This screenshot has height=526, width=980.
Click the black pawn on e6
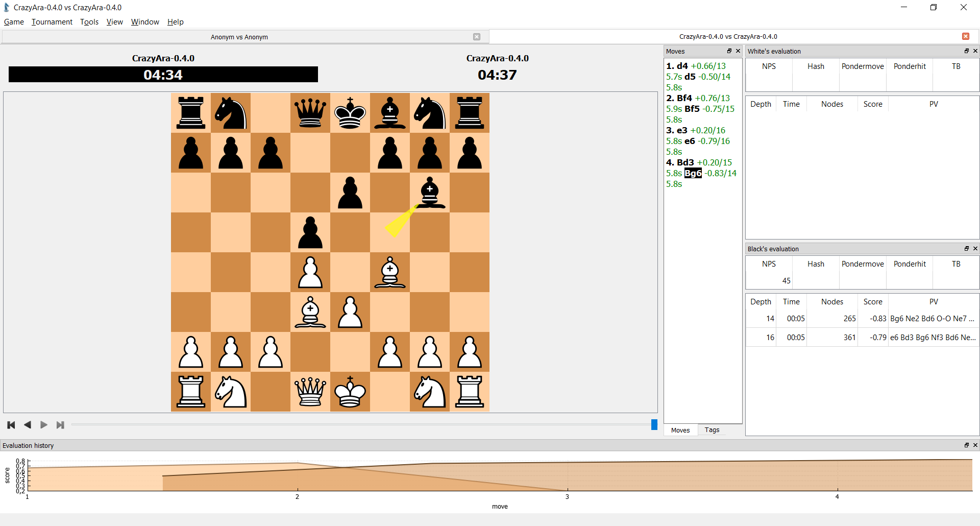tap(350, 193)
